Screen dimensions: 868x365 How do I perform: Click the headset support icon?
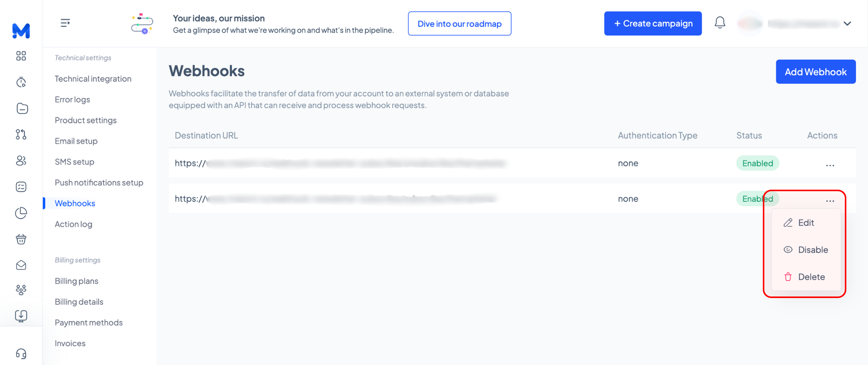[21, 354]
